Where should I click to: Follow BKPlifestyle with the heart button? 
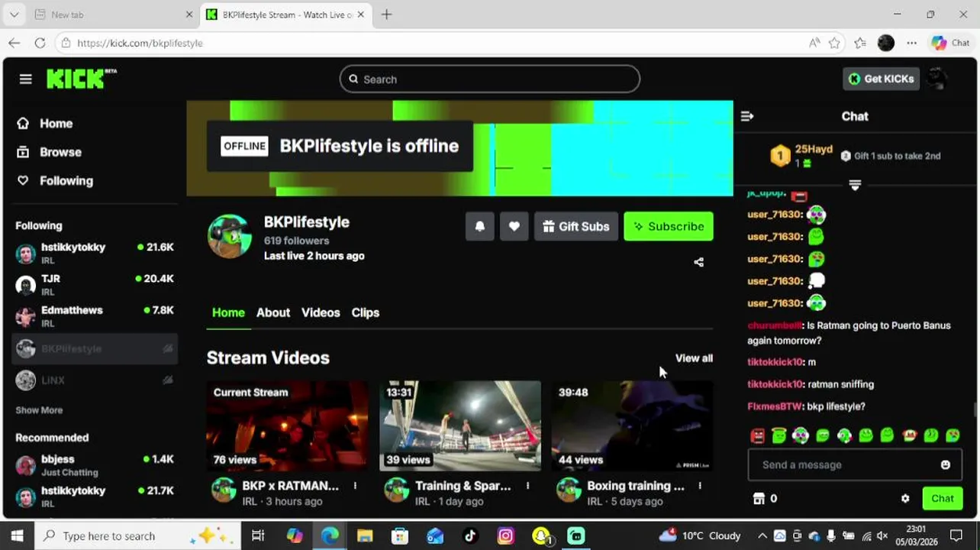click(x=514, y=226)
